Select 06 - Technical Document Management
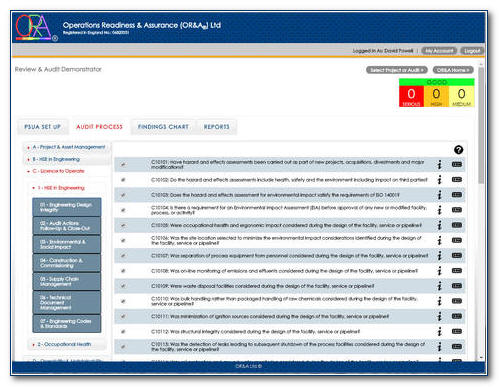The height and width of the screenshot is (387, 499). tap(67, 302)
